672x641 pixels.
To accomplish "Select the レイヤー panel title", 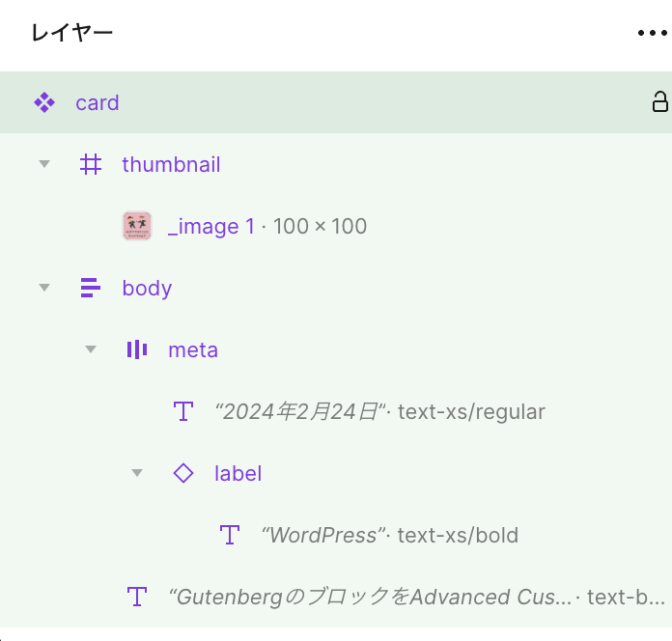I will (x=72, y=33).
